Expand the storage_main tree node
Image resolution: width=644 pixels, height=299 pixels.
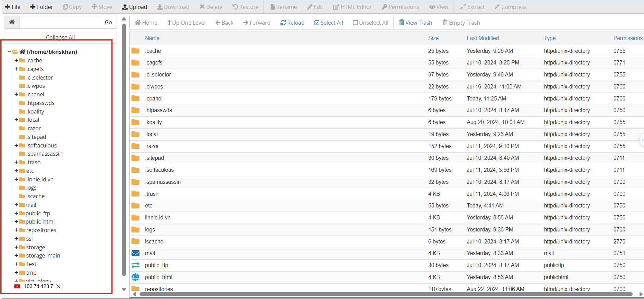[x=16, y=255]
